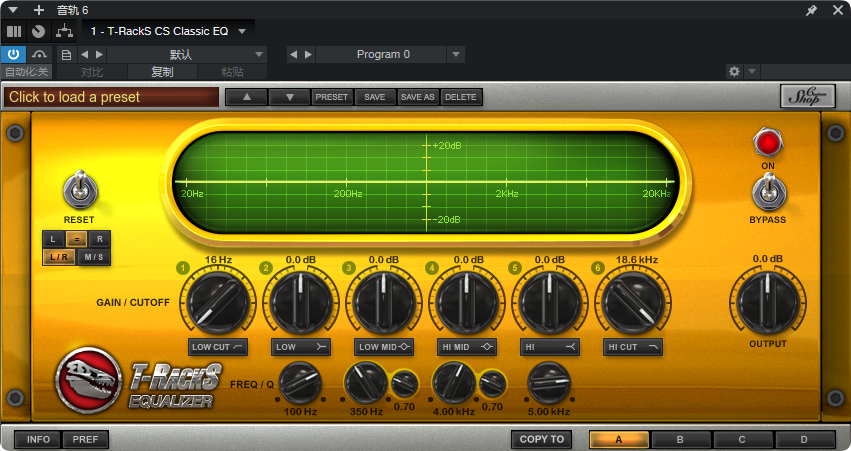Open the plugin settings gear icon

(x=734, y=71)
